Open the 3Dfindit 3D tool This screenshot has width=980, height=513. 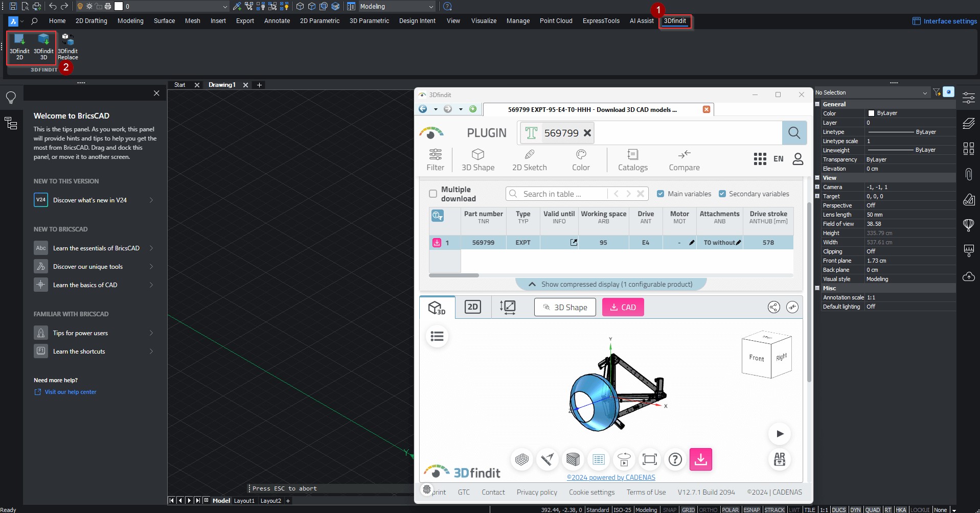pyautogui.click(x=43, y=46)
